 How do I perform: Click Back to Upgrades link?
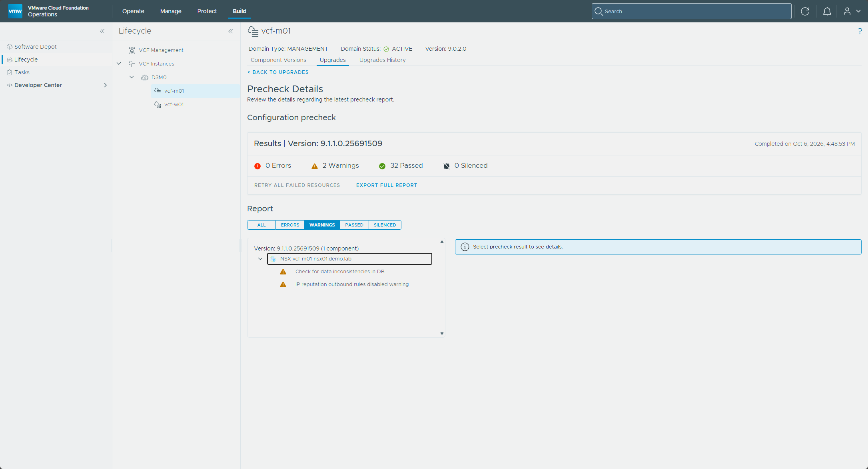tap(278, 72)
